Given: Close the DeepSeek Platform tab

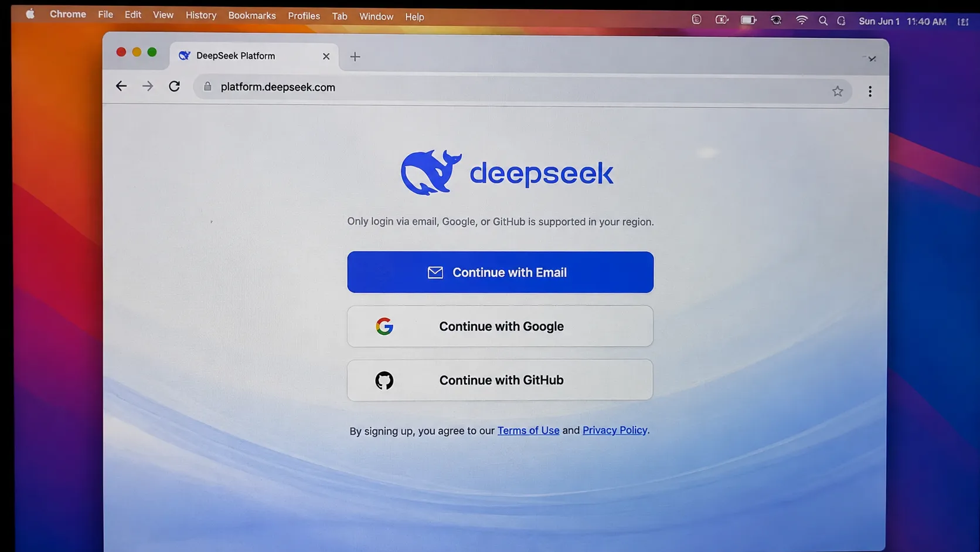Looking at the screenshot, I should coord(326,56).
